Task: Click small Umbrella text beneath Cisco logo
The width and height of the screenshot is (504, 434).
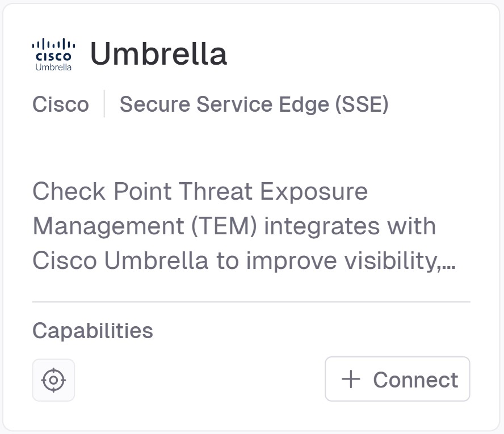Action: pos(53,67)
